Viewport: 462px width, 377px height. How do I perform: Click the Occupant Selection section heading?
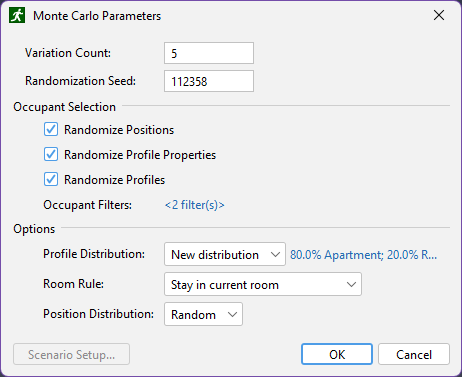click(65, 107)
